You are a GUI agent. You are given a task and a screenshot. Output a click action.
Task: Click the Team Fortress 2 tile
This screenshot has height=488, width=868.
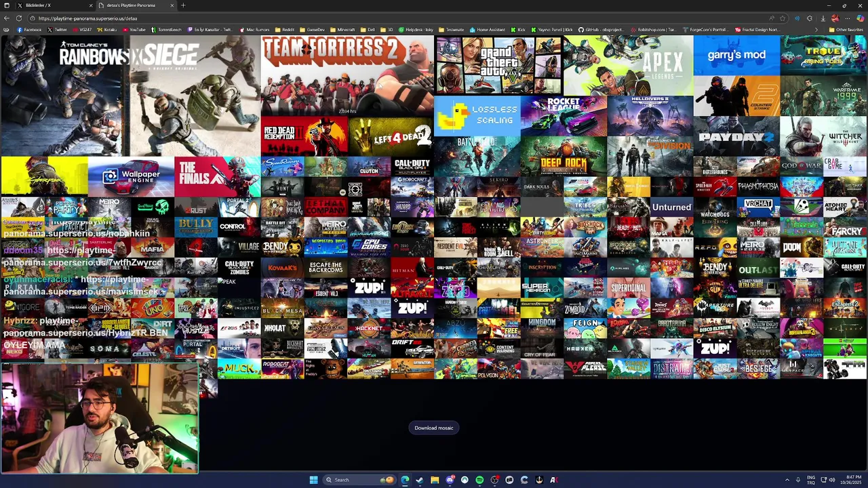click(x=347, y=75)
